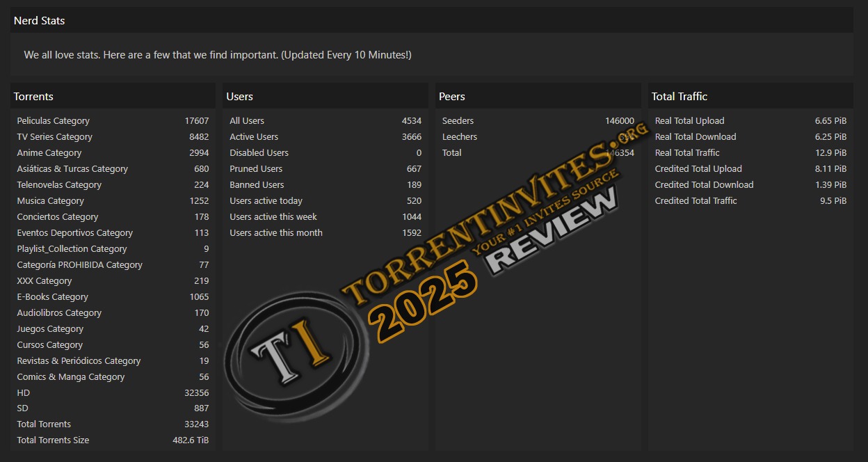
Task: Open the Banned Users entry
Action: (x=257, y=185)
